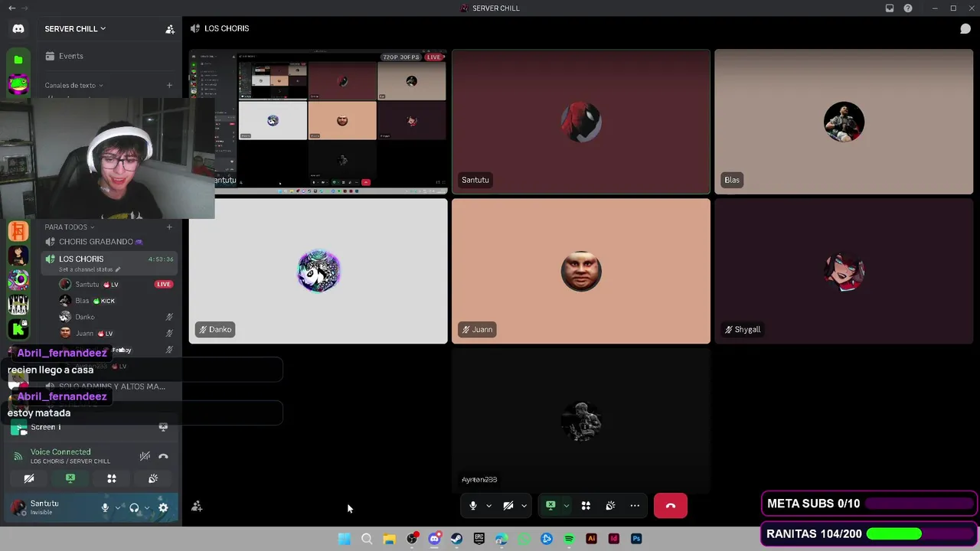Disconnect from voice in sidebar panel
980x551 pixels.
pos(163,456)
